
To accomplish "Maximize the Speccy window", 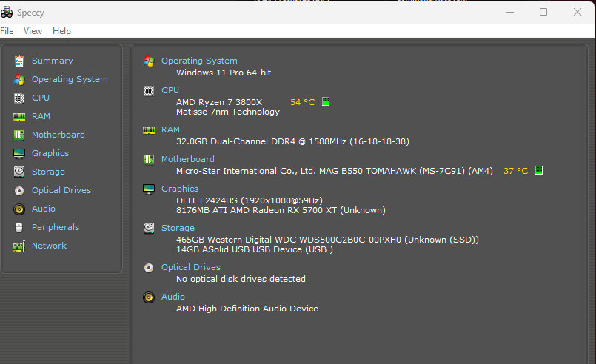I will (543, 12).
